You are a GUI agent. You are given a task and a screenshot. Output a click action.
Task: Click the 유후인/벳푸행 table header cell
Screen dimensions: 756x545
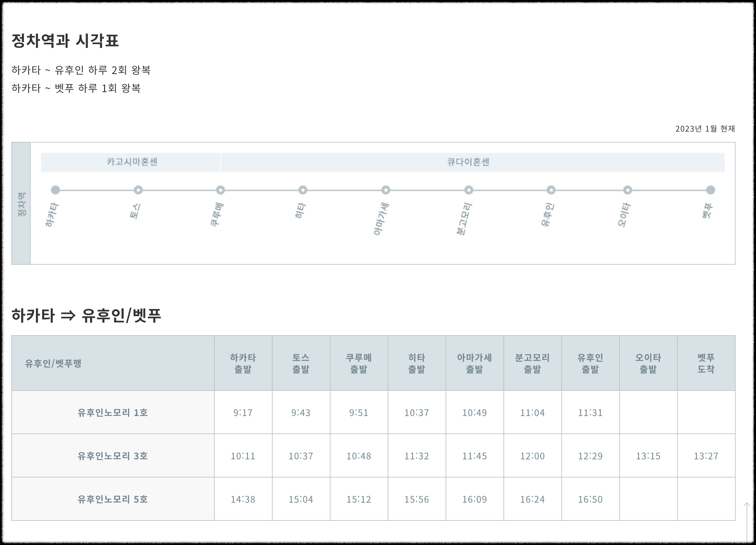113,363
